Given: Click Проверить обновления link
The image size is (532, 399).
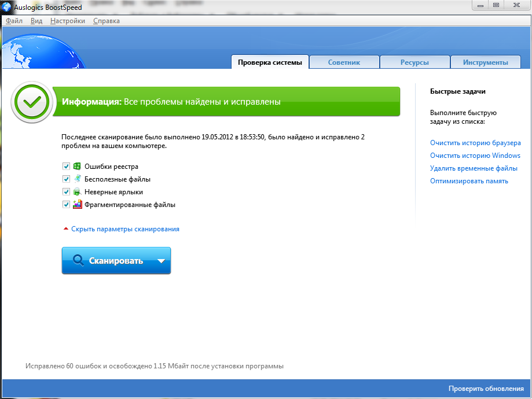Looking at the screenshot, I should 486,389.
